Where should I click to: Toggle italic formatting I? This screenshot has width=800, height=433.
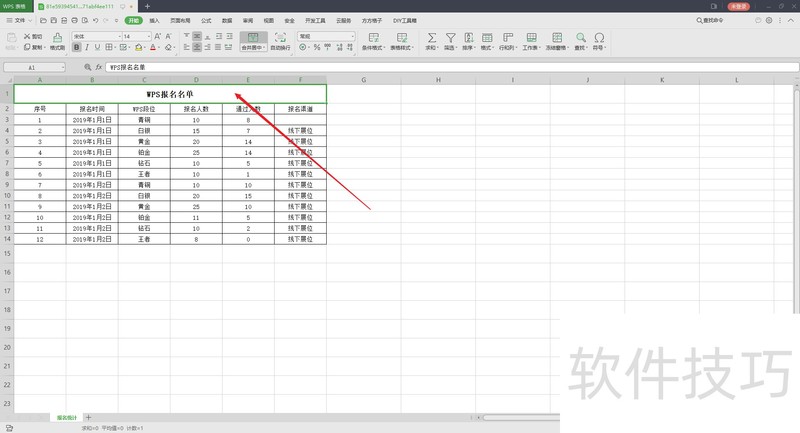[x=87, y=47]
